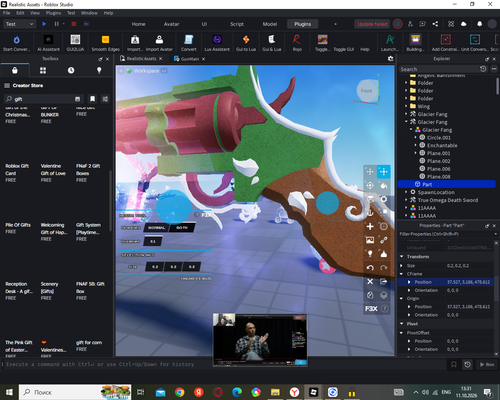This screenshot has width=500, height=400.
Task: Set resize directions to Both
Action: point(182,228)
